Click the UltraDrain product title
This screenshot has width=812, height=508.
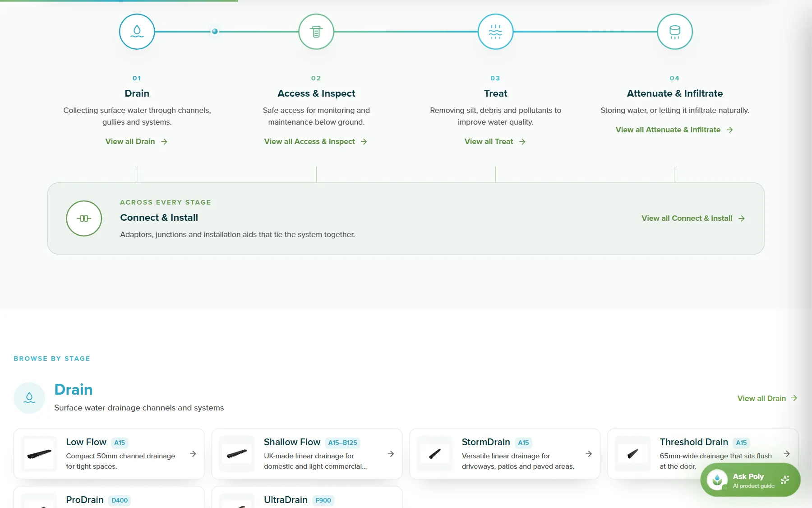tap(286, 500)
